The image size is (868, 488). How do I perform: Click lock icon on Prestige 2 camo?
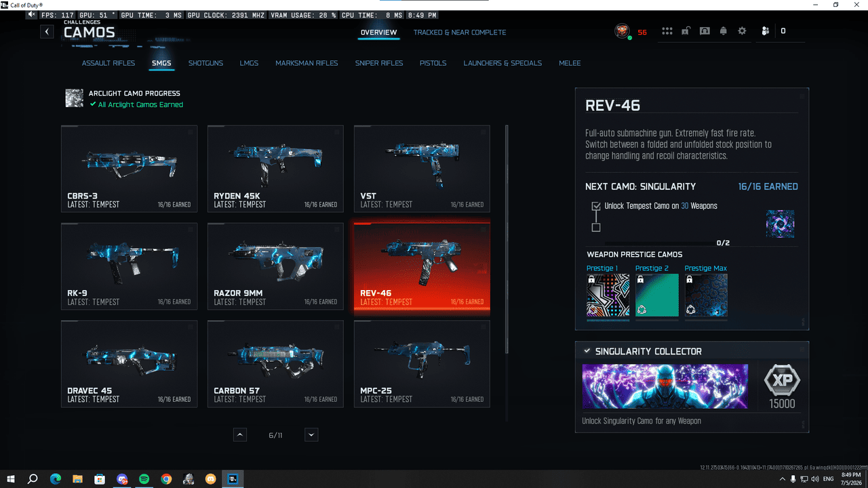640,279
